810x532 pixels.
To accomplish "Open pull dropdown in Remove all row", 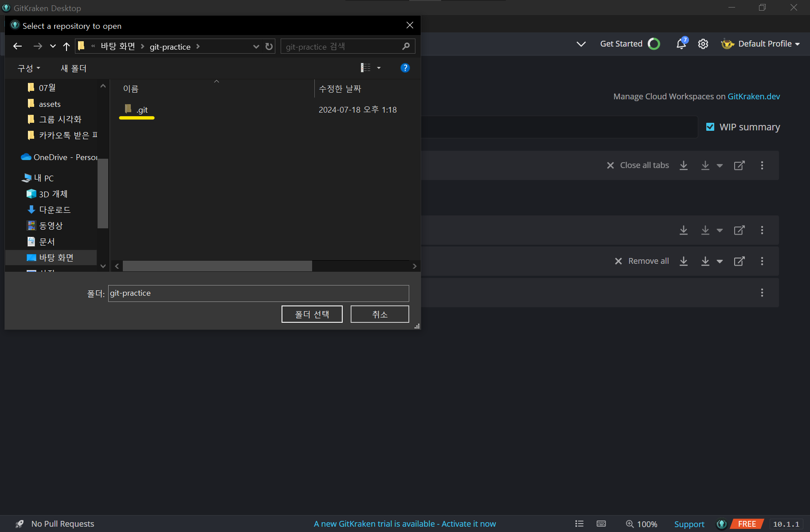I will pyautogui.click(x=720, y=262).
